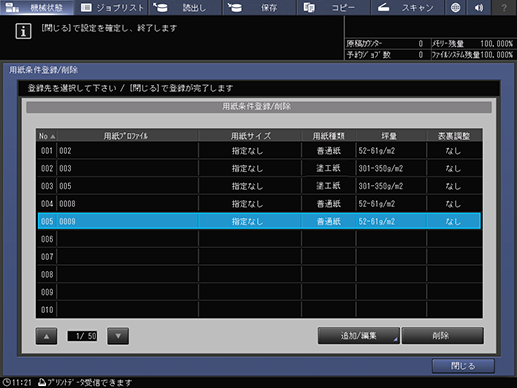Click the 追加/編集 button
The width and height of the screenshot is (517, 388).
click(x=359, y=336)
